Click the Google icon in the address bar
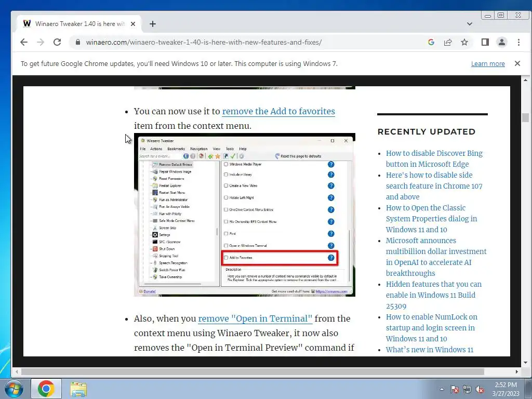This screenshot has width=532, height=399. click(431, 42)
